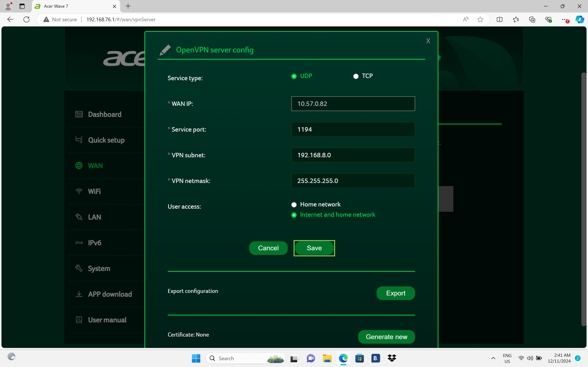
Task: Click the page vertical scrollbar
Action: pyautogui.click(x=584, y=199)
